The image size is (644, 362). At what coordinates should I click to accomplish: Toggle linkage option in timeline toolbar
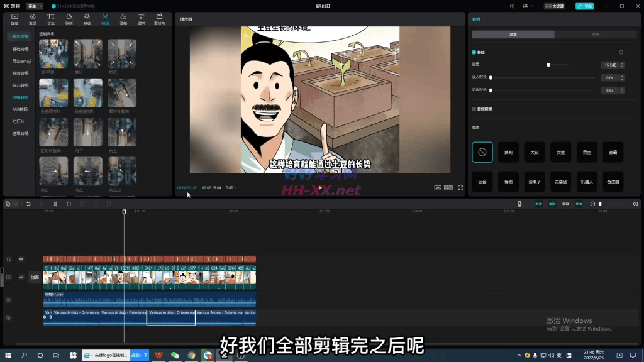565,204
